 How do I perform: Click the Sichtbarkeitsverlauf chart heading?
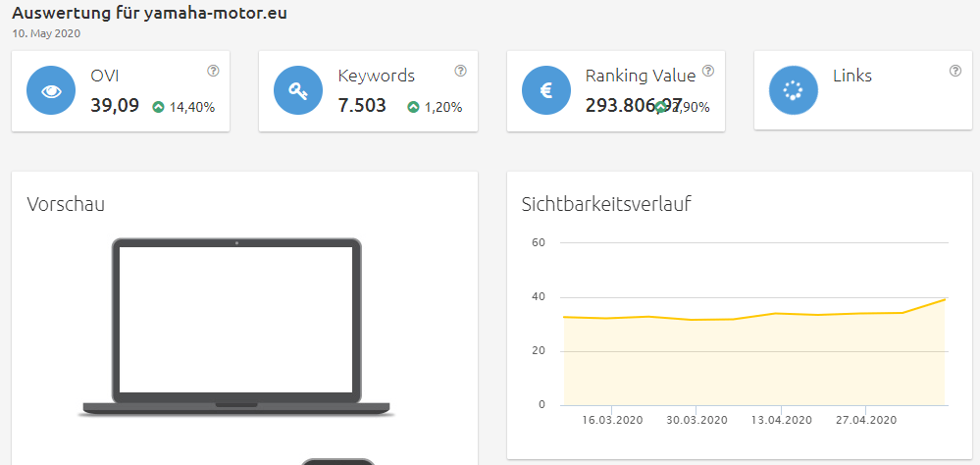coord(606,204)
